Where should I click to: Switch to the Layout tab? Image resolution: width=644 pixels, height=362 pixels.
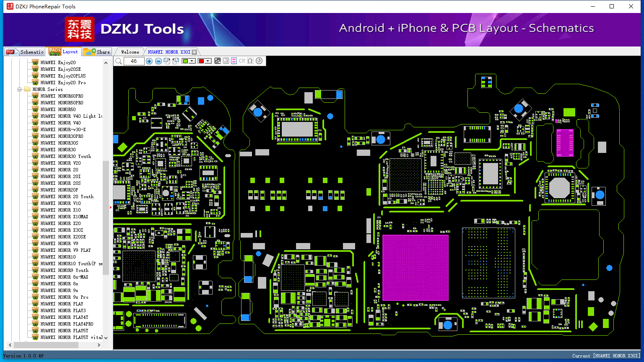click(x=64, y=52)
